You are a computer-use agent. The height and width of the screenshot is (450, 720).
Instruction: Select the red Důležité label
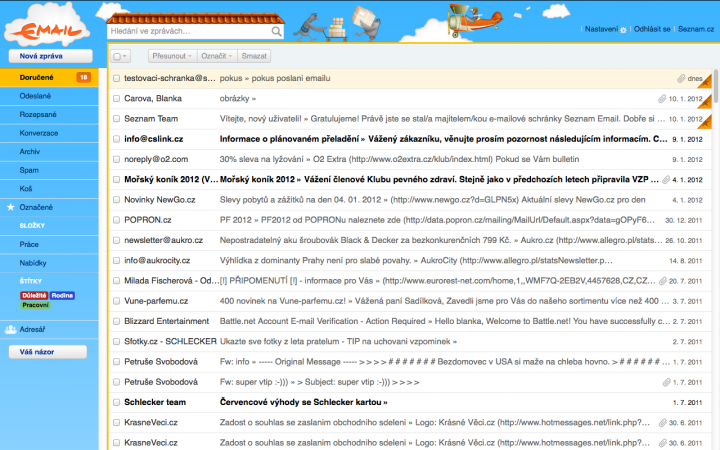(x=34, y=295)
